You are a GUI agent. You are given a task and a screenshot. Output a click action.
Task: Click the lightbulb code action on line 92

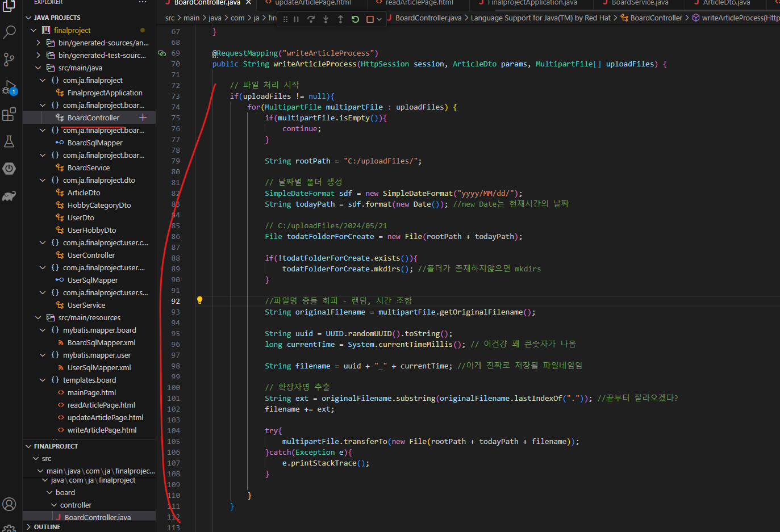(x=200, y=300)
